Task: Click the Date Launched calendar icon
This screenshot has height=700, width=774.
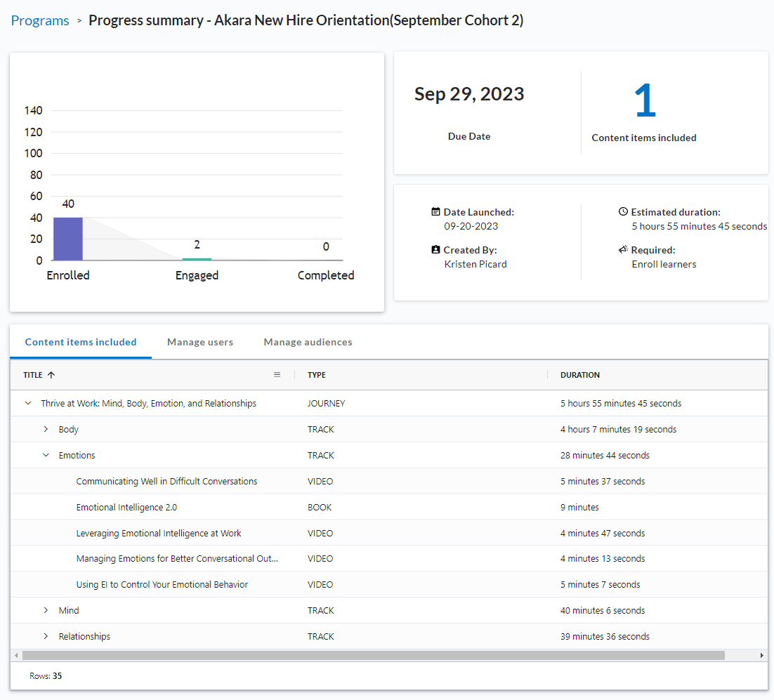Action: point(435,211)
